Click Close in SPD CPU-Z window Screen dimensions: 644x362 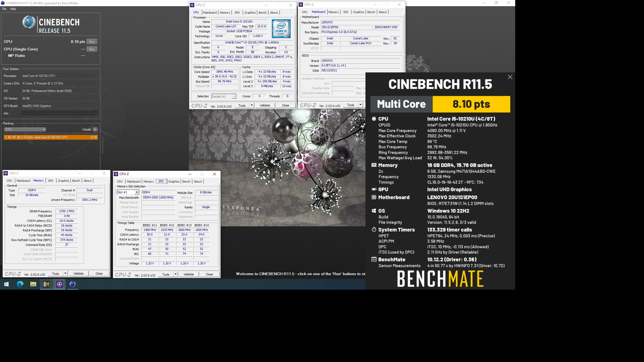point(209,274)
